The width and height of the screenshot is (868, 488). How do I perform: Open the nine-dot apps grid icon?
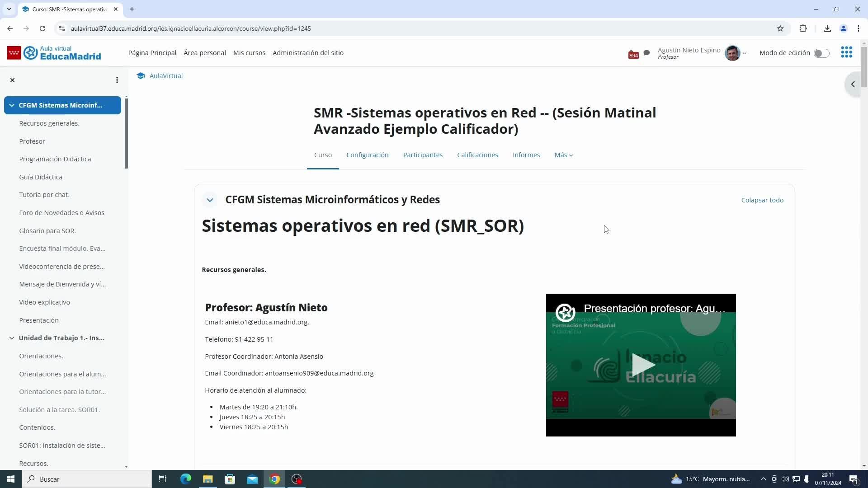(846, 52)
